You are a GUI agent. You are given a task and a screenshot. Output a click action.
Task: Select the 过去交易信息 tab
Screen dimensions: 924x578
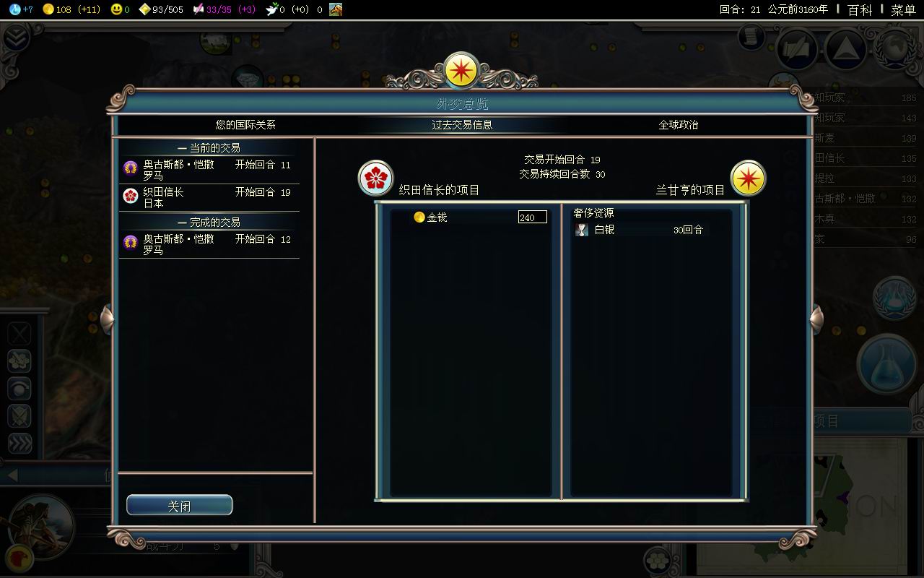462,124
